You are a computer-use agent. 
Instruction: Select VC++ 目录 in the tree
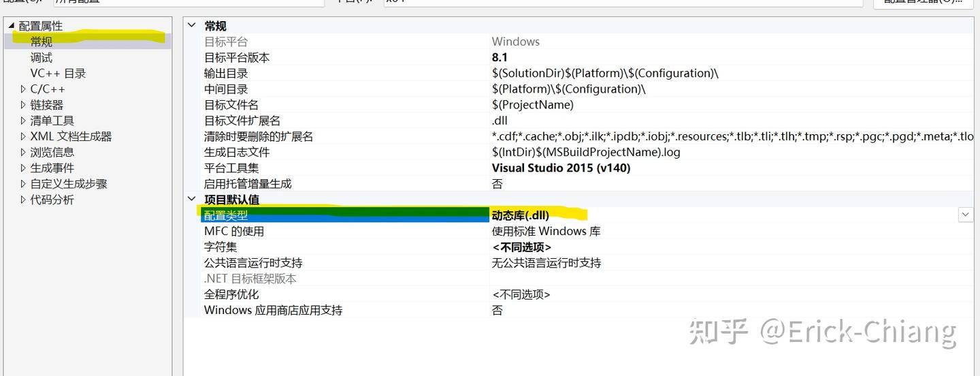58,74
